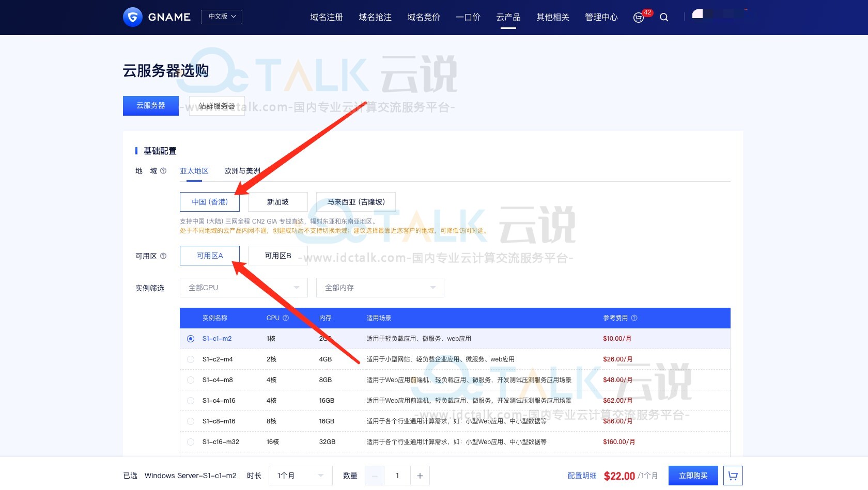The height and width of the screenshot is (490, 868).
Task: Select the S1-c1-m2 instance radio button
Action: 191,339
